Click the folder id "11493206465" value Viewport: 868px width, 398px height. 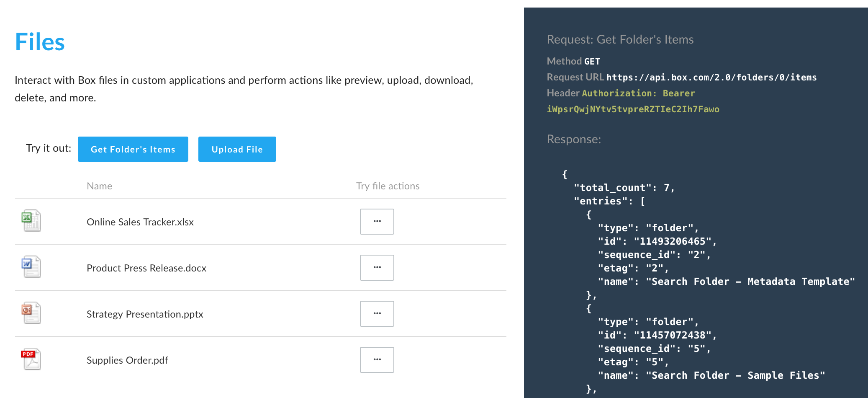click(x=673, y=241)
